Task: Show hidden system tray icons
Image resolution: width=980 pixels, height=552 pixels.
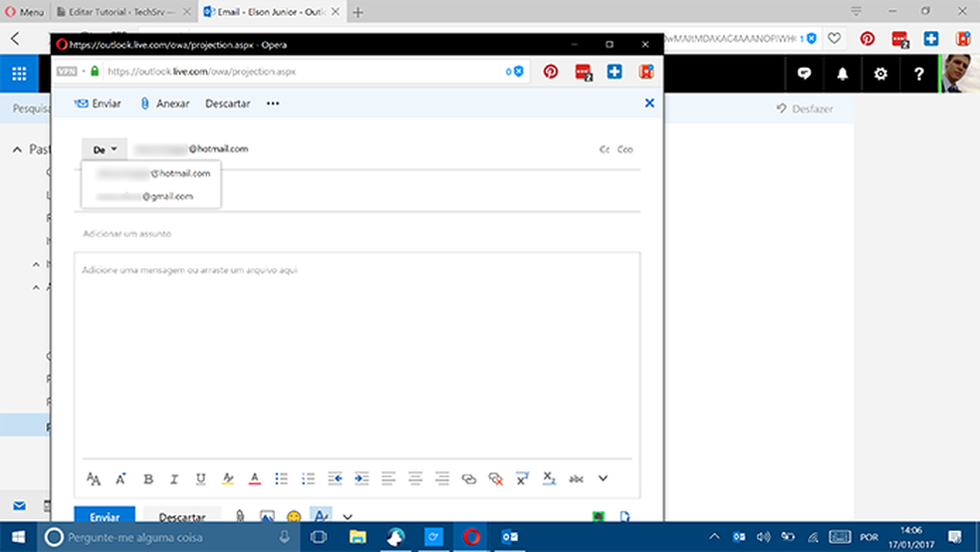Action: pyautogui.click(x=714, y=537)
